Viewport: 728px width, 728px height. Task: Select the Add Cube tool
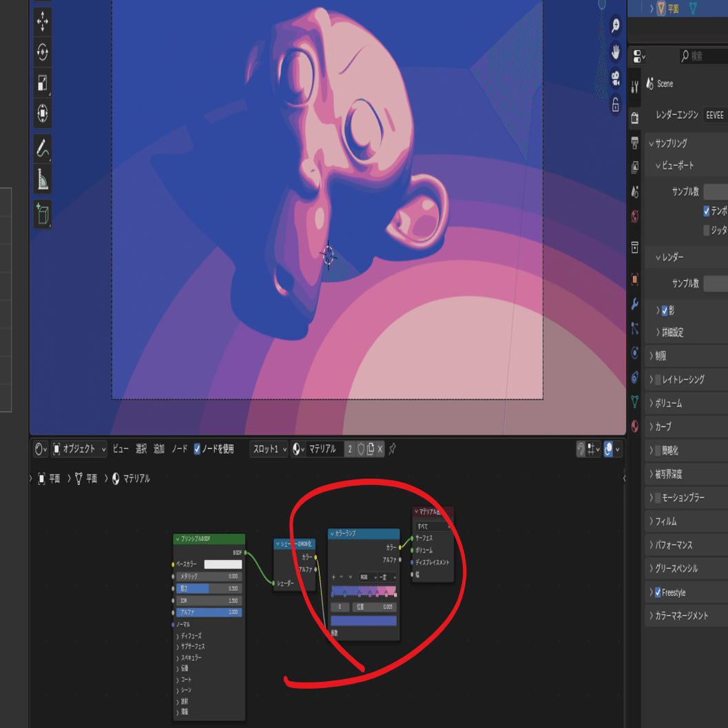point(42,214)
